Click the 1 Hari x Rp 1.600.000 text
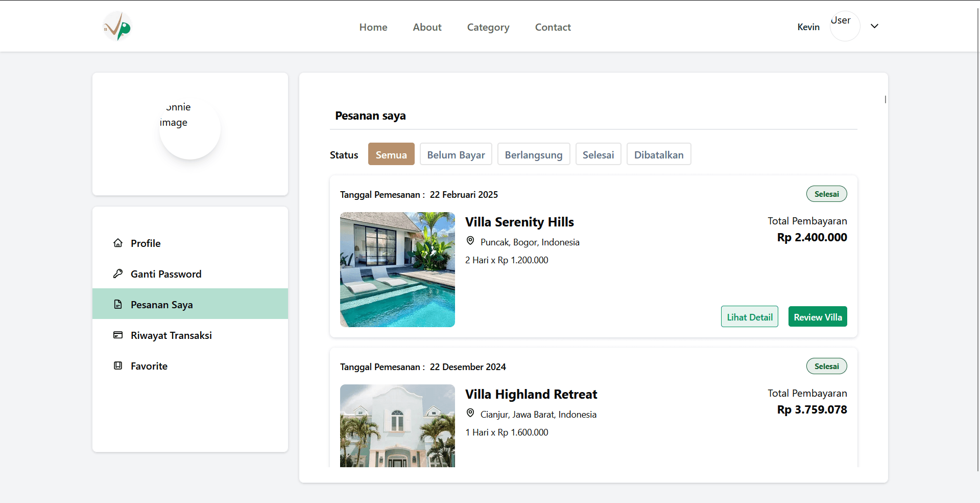The height and width of the screenshot is (503, 980). pos(507,432)
